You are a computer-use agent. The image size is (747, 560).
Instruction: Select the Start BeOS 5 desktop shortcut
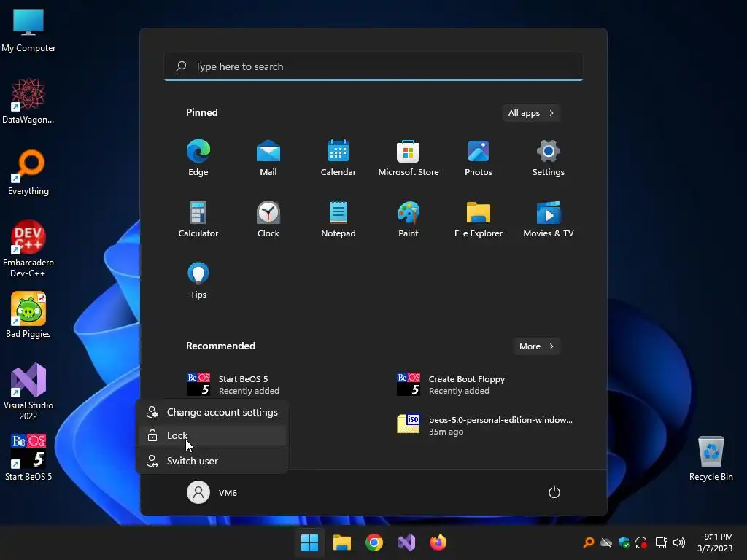[x=28, y=457]
